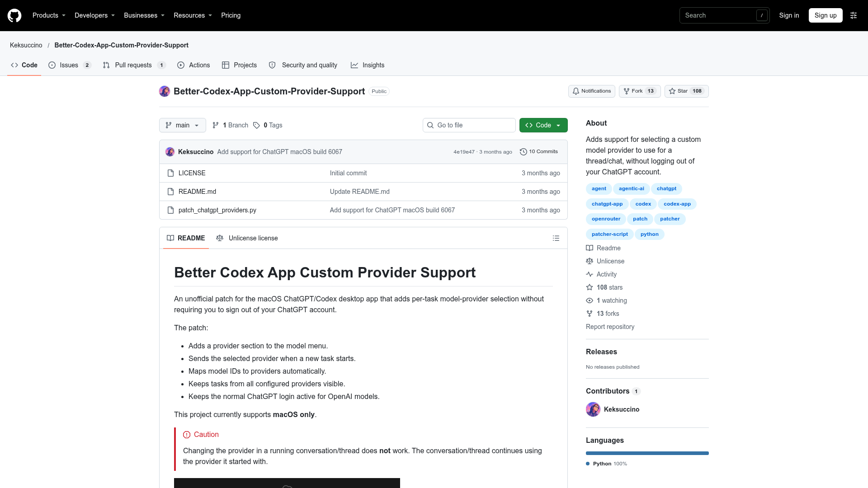This screenshot has width=868, height=488.
Task: Focus the top Search box
Action: coord(724,15)
